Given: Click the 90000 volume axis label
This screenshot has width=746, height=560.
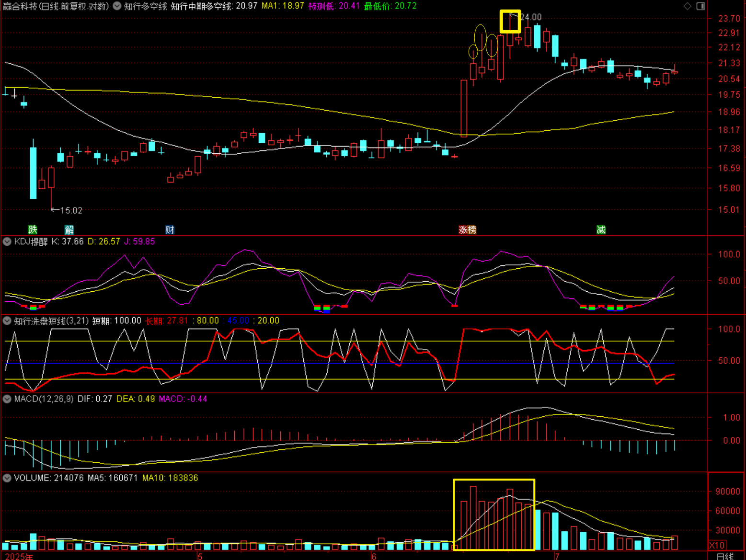Looking at the screenshot, I should tap(727, 491).
